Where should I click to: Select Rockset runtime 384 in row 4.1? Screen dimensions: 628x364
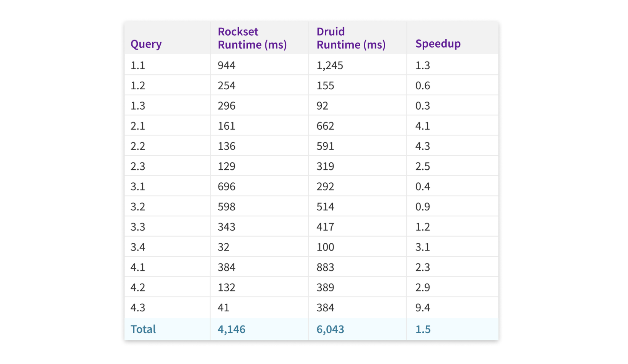227,267
